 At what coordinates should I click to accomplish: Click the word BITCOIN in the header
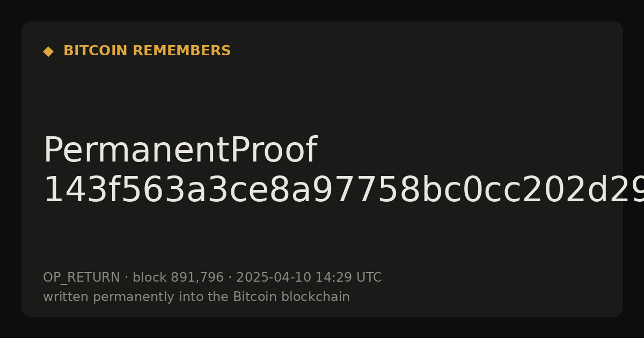click(x=96, y=51)
